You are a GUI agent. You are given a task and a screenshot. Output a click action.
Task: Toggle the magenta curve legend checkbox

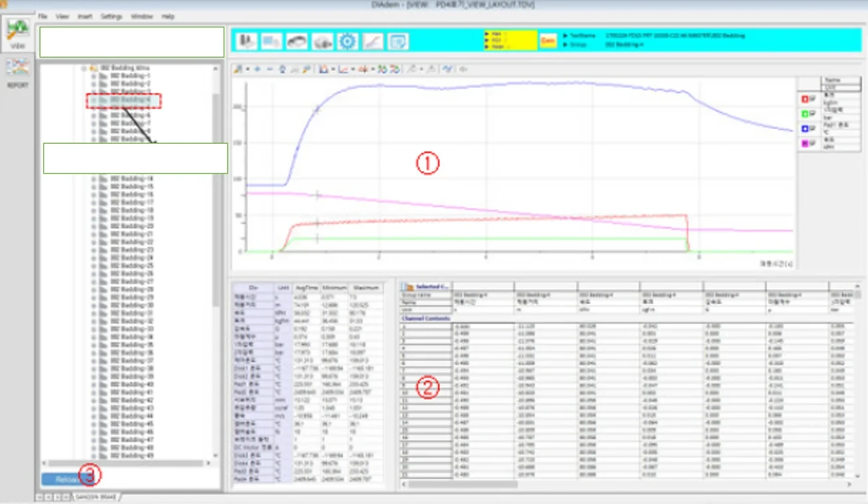812,143
